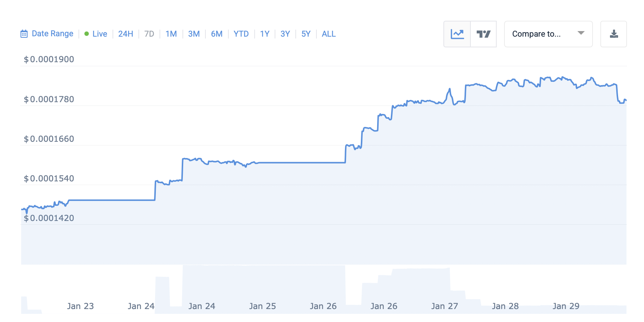Click the calendar icon beside Date Range
This screenshot has width=644, height=322.
pos(24,34)
